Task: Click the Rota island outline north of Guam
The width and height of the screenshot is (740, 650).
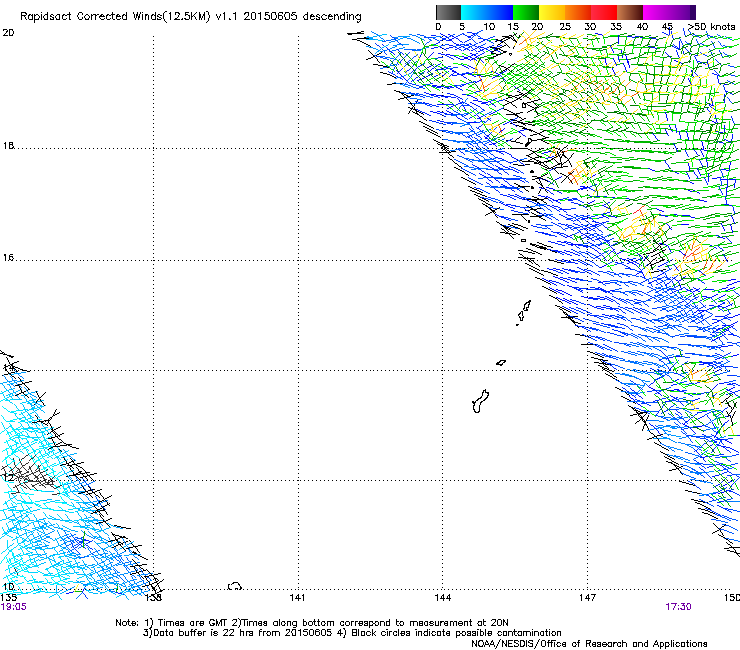Action: point(501,363)
